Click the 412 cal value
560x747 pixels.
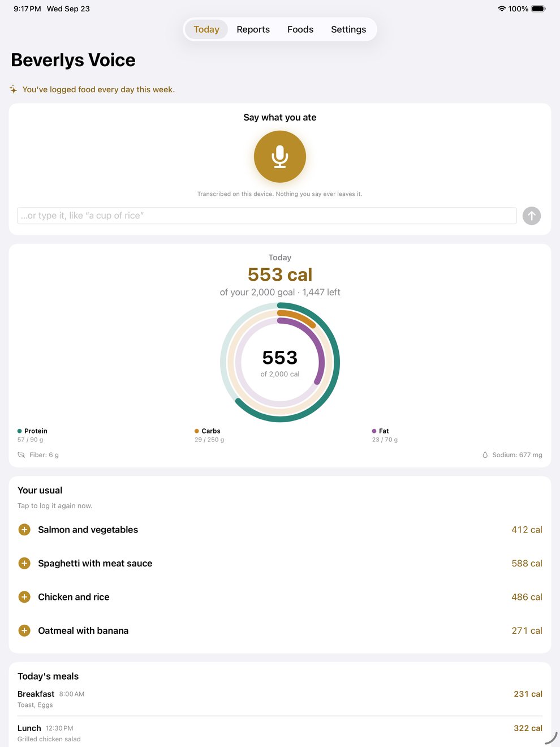[x=527, y=530]
